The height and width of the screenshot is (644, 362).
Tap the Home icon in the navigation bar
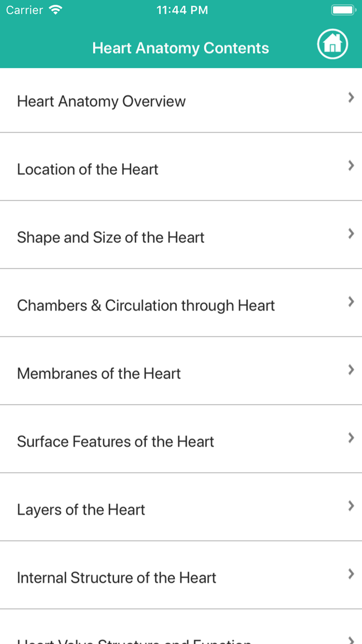click(333, 44)
